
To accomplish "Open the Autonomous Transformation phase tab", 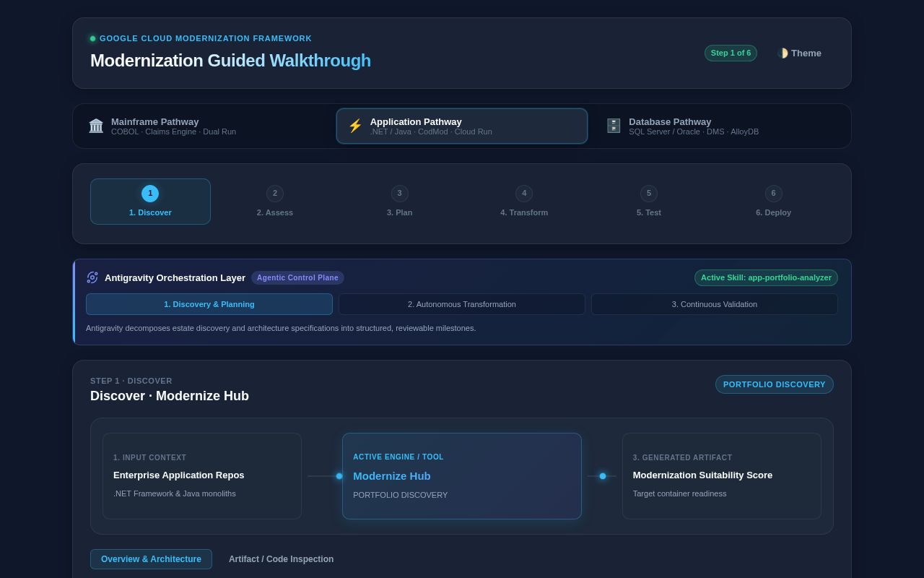I will tap(462, 304).
